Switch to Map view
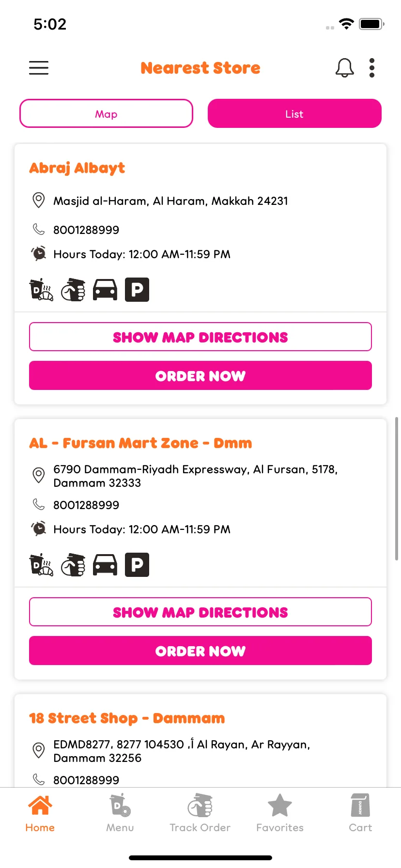 106,114
